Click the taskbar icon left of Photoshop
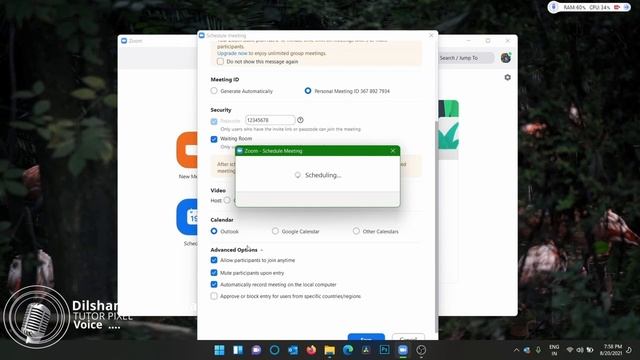The image size is (640, 360). [366, 350]
